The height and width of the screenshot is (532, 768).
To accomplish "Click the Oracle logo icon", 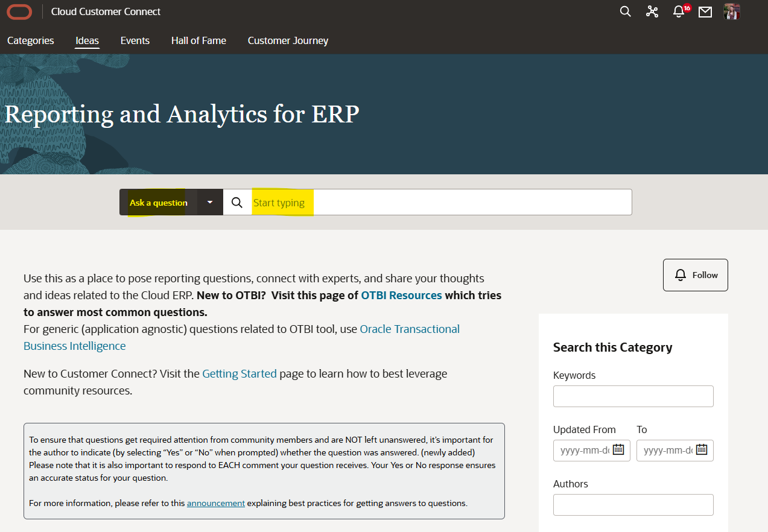I will (19, 11).
